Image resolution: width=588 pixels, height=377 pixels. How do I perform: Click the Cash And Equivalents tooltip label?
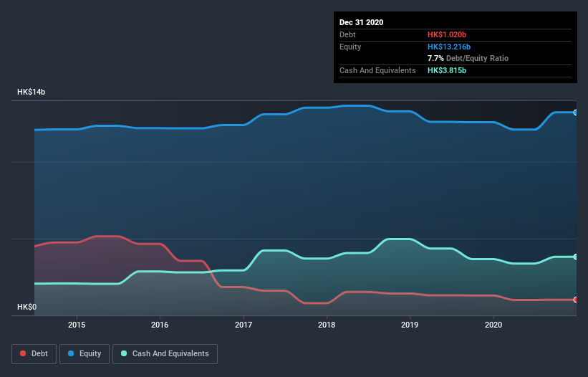point(377,70)
